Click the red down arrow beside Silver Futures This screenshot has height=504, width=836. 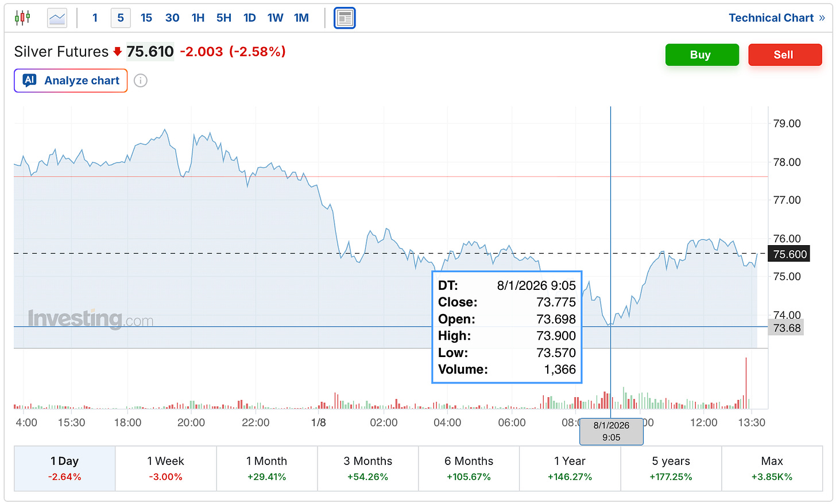[x=118, y=52]
